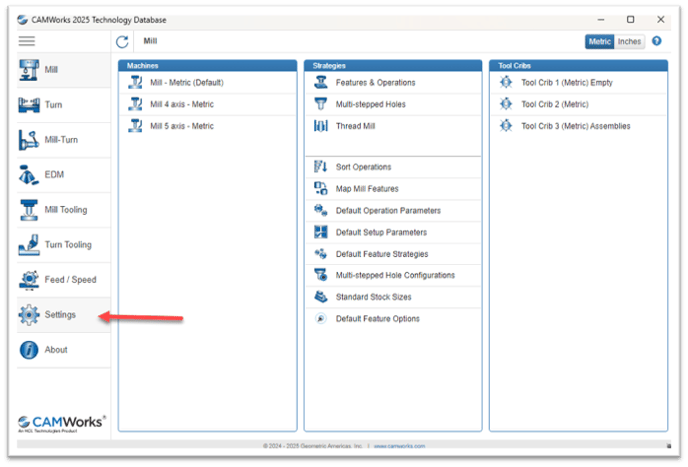This screenshot has height=467, width=688.
Task: Open Mill 4 axis - Metric text
Action: click(x=182, y=104)
